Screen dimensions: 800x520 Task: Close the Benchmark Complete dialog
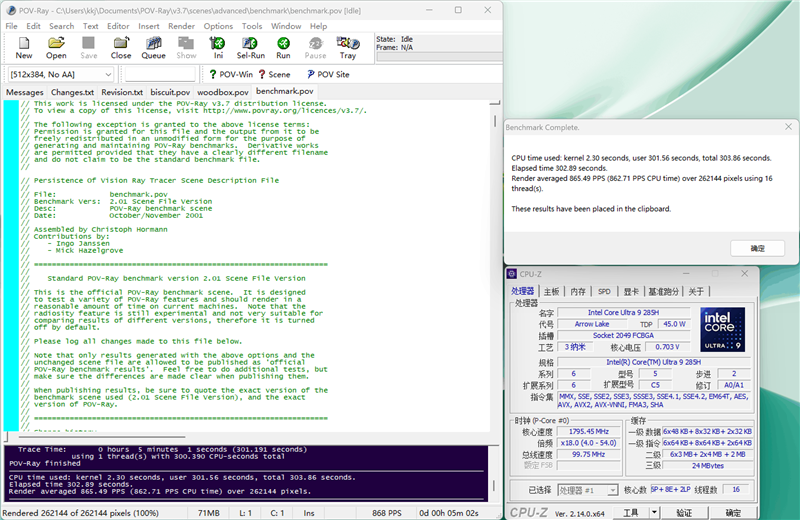pyautogui.click(x=788, y=127)
